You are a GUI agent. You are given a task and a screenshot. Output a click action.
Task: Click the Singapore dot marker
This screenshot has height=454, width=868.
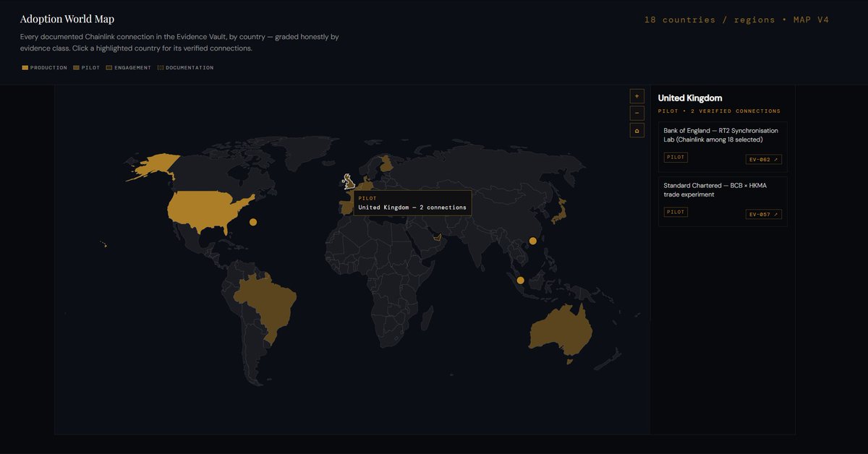tap(520, 280)
